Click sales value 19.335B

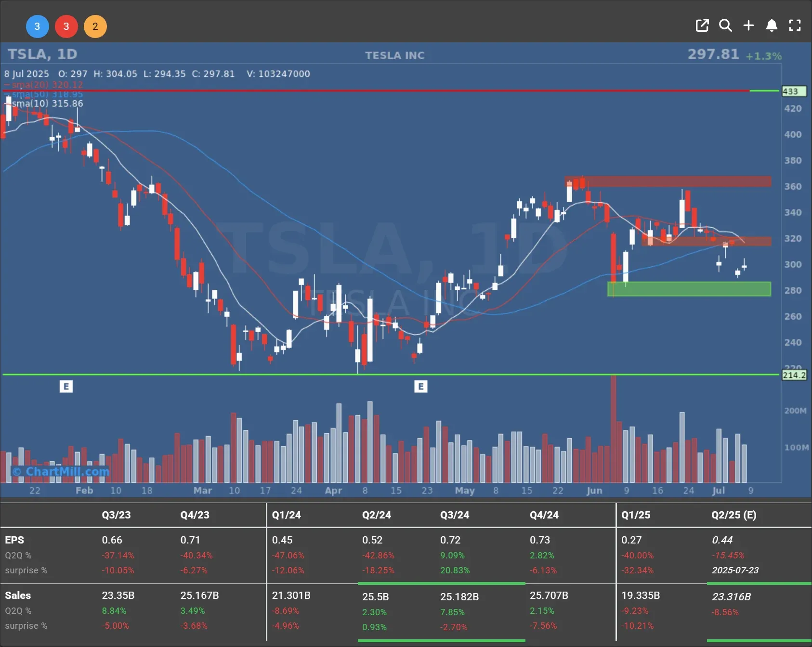pos(641,595)
